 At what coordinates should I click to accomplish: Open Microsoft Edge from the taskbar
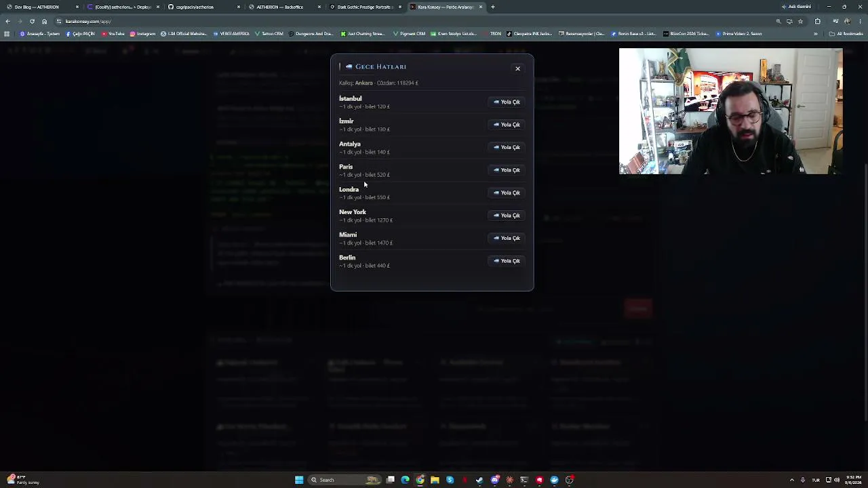pos(406,480)
